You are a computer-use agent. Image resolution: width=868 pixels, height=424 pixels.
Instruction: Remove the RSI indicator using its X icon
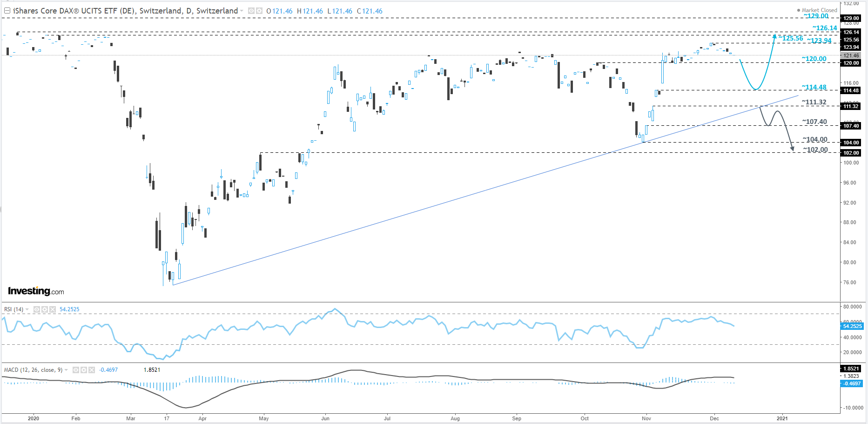53,309
